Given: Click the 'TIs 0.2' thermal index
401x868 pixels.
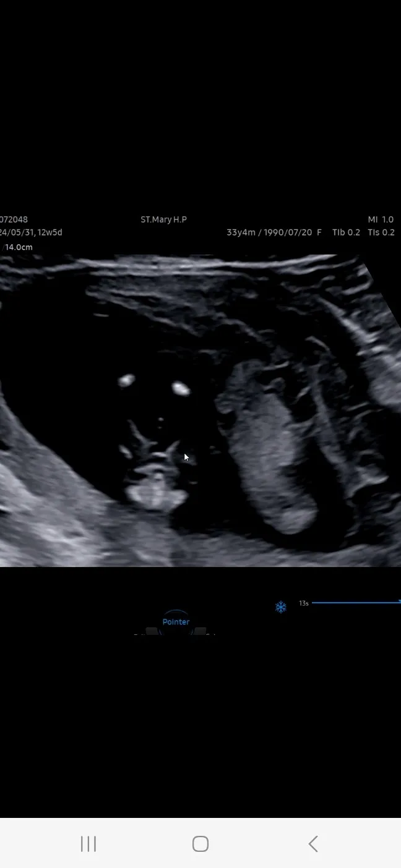Looking at the screenshot, I should [x=381, y=232].
